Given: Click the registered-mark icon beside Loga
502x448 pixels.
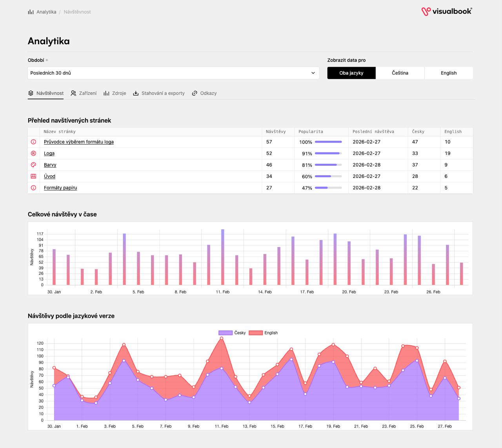Looking at the screenshot, I should [x=33, y=153].
